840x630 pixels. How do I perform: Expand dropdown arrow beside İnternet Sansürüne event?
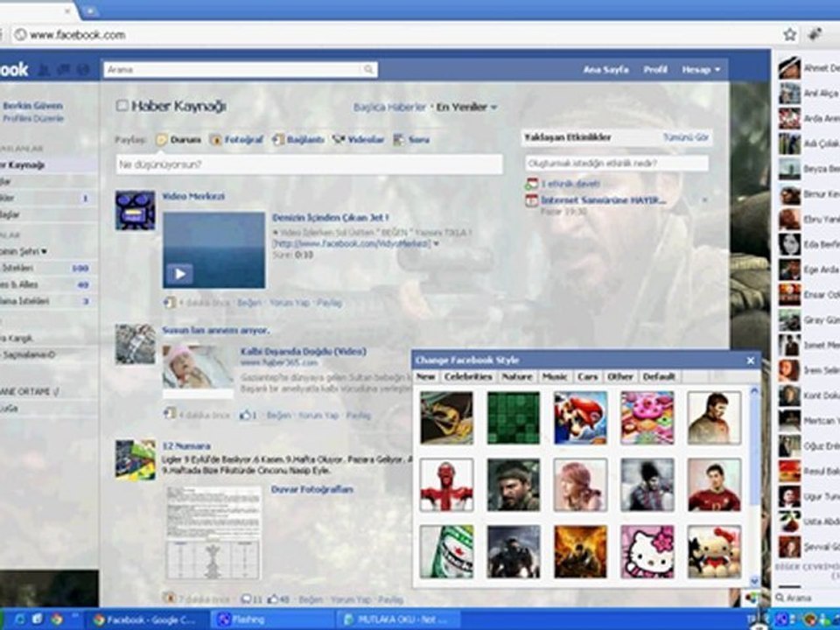[x=705, y=199]
